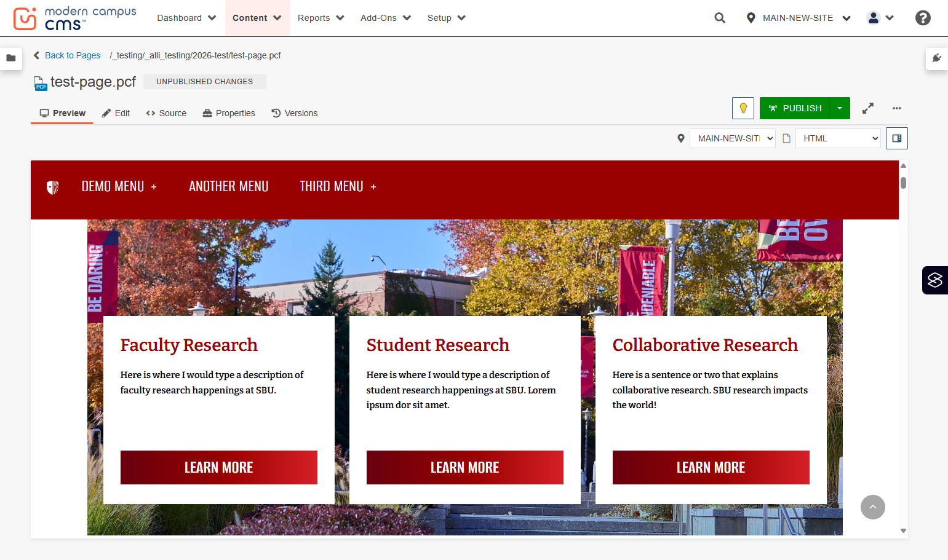Click the preview pane vertical scrollbar thumb
This screenshot has height=560, width=948.
pos(903,183)
